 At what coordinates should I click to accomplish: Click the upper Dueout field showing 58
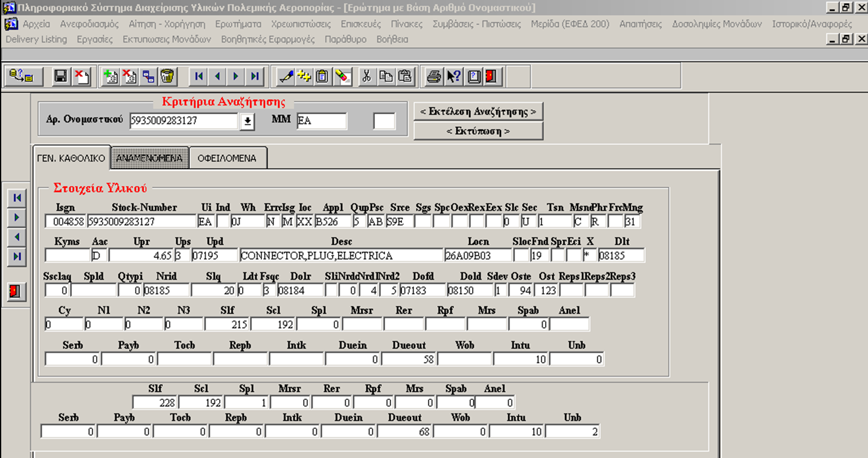pyautogui.click(x=409, y=360)
